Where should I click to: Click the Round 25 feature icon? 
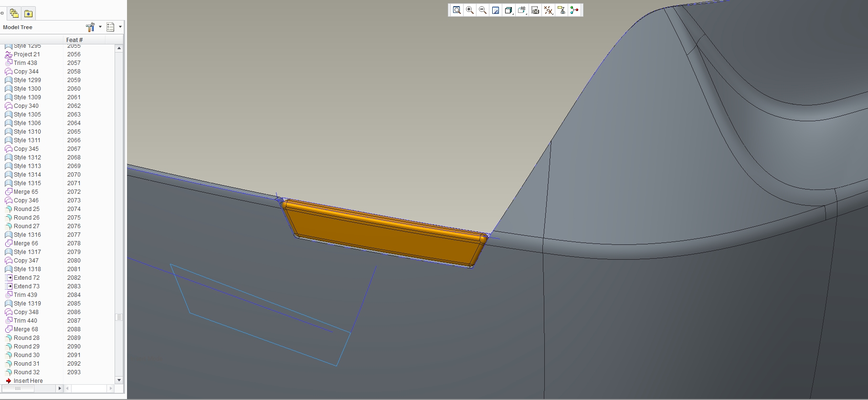tap(9, 209)
